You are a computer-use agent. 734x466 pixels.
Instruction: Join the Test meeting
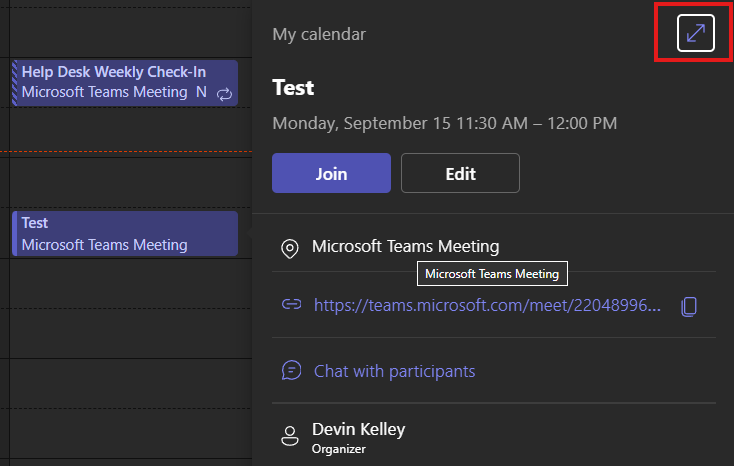(x=331, y=173)
